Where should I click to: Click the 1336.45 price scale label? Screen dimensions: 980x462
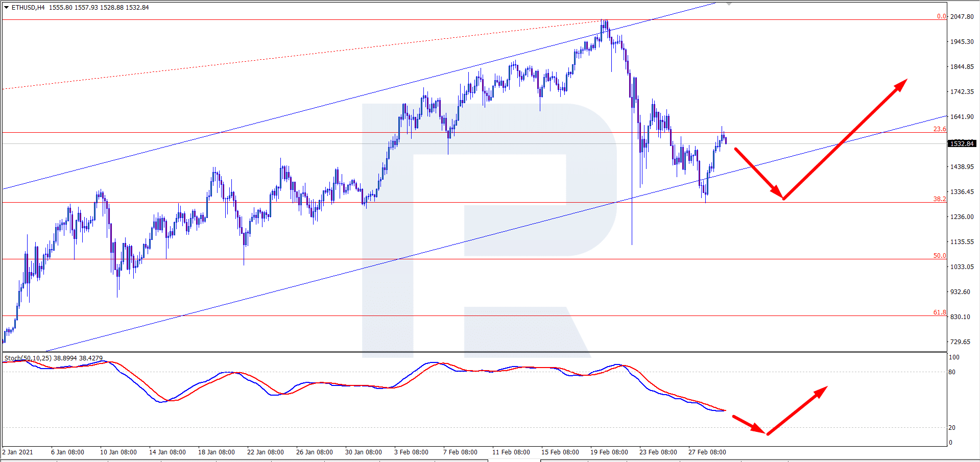click(x=962, y=192)
